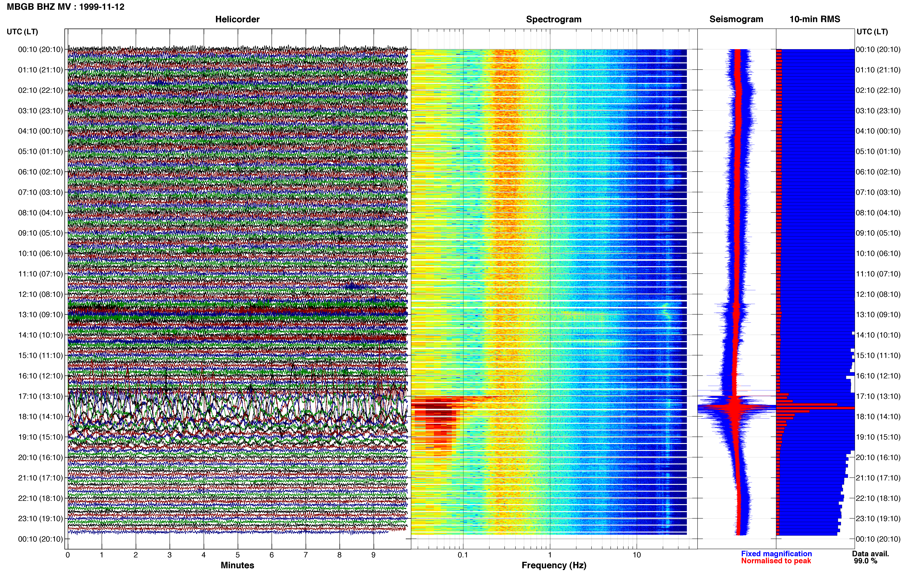Click left time label '00:10 (20:10)' at top
Image resolution: width=924 pixels, height=578 pixels.
(x=41, y=49)
